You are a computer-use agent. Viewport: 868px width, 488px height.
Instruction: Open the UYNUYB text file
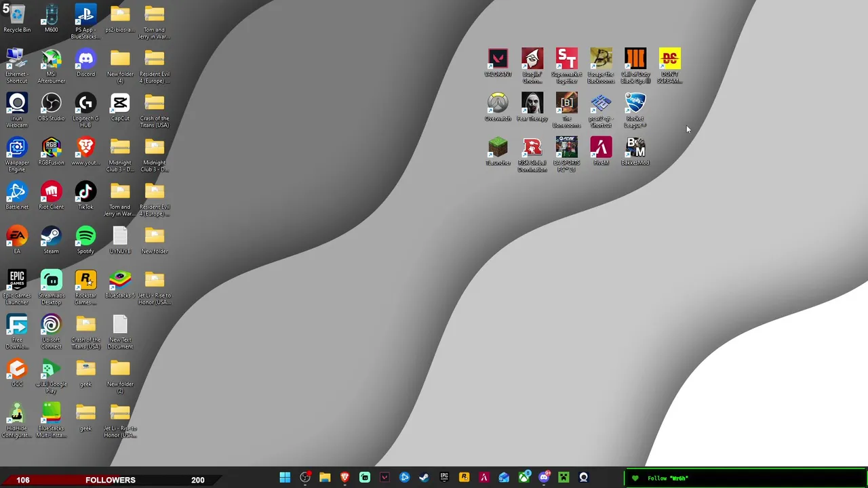tap(120, 241)
